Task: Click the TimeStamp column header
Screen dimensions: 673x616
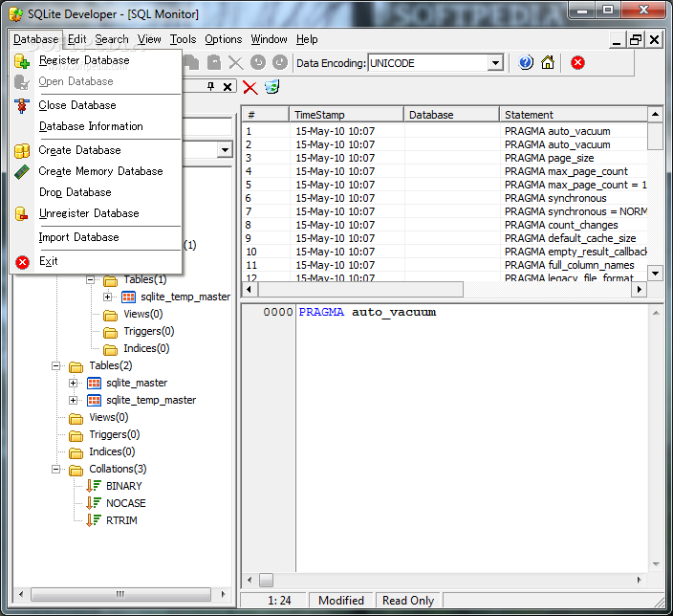Action: 346,115
